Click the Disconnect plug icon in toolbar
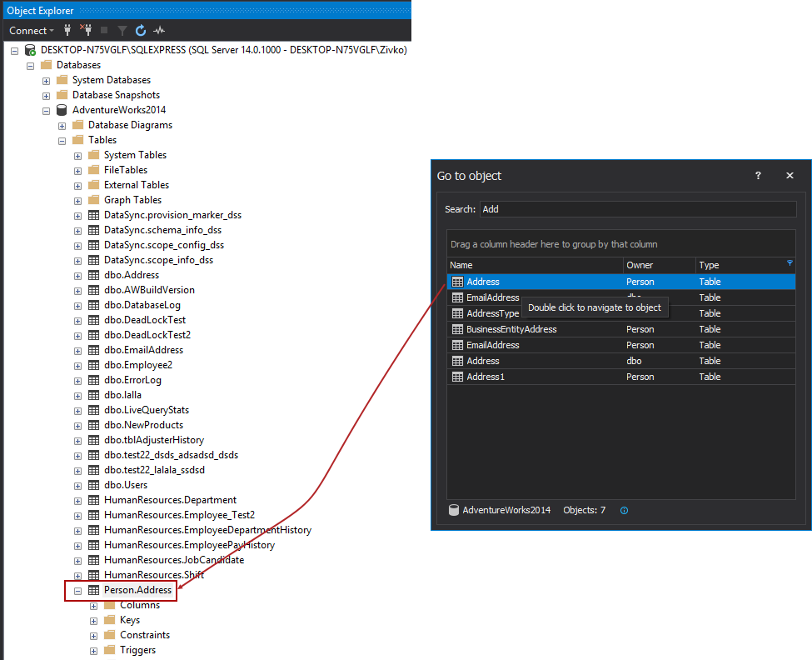Screen dimensions: 812x660 [85, 30]
